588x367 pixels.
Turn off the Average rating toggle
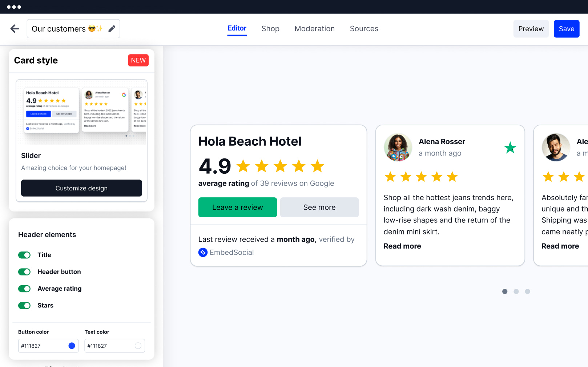(x=24, y=289)
